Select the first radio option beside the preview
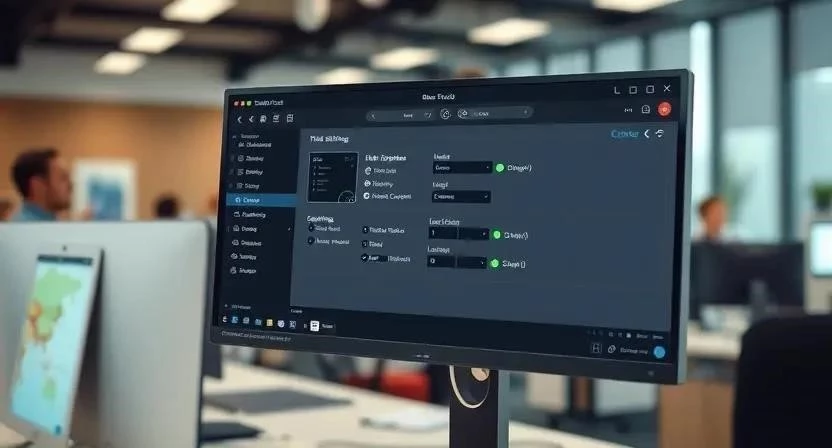The height and width of the screenshot is (448, 832). click(x=367, y=171)
